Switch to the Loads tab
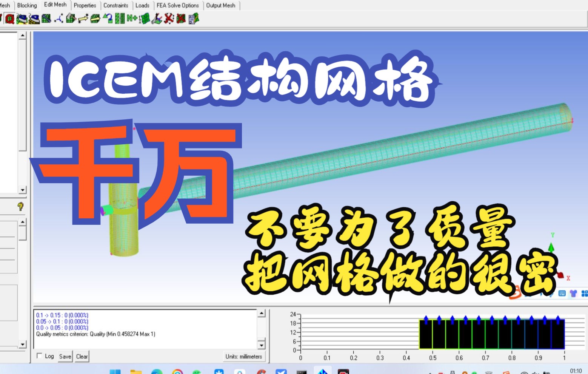The width and height of the screenshot is (588, 374). tap(142, 5)
